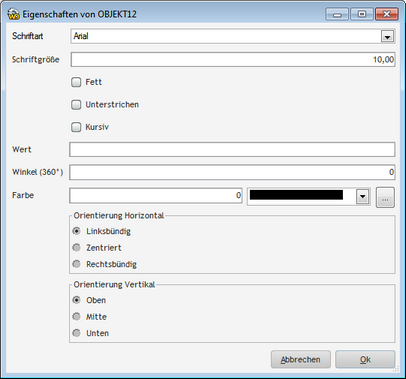Open the Farbe color dropdown arrow
Viewport: 406px width, 379px height.
tap(362, 196)
